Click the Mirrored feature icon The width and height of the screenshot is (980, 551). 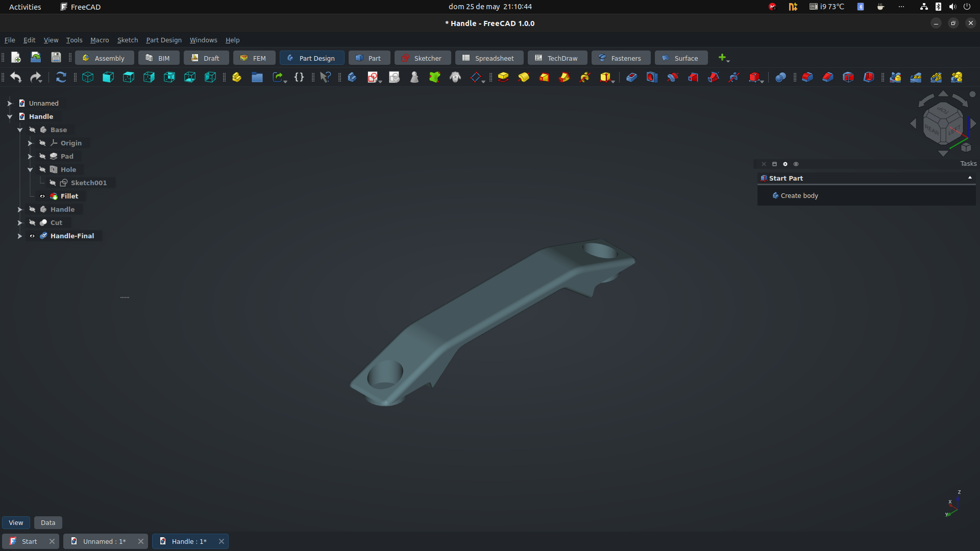(895, 77)
